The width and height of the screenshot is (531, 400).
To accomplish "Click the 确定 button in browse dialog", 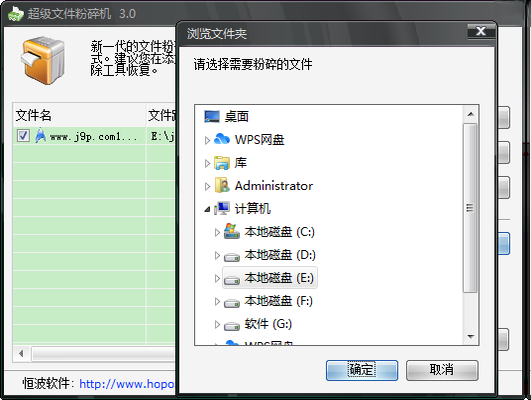I will (362, 370).
